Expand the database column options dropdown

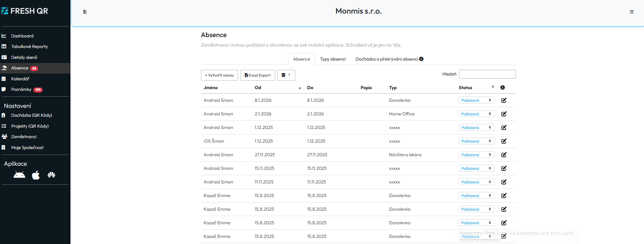286,75
